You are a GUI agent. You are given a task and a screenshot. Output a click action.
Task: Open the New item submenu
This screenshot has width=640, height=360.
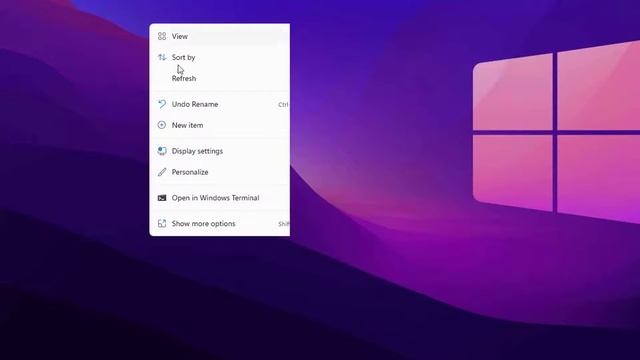pyautogui.click(x=220, y=125)
